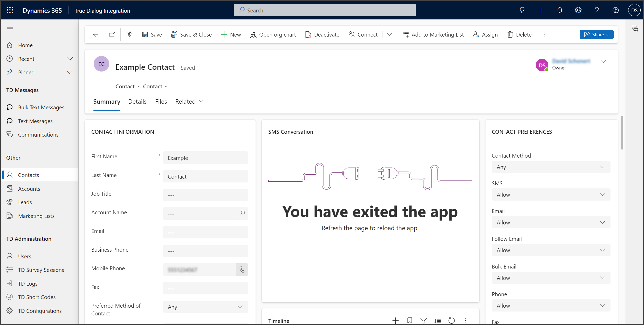Open record in new window icon

coord(112,34)
